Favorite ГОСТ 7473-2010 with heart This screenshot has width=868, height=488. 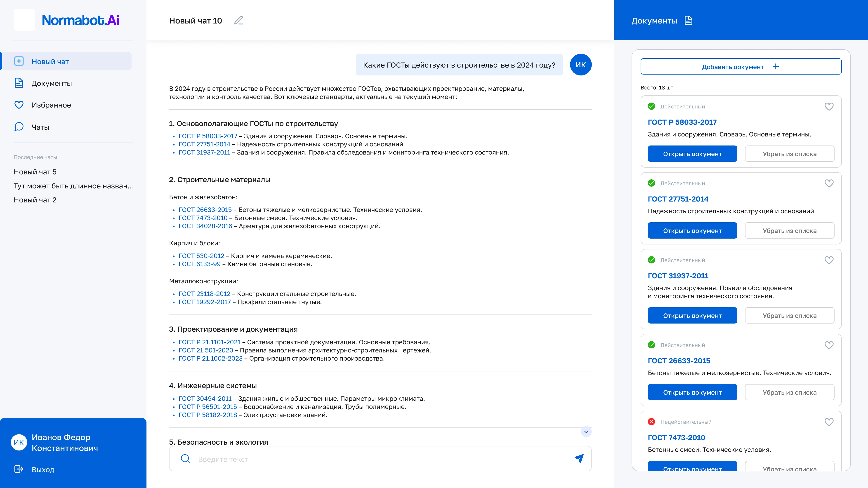point(829,422)
